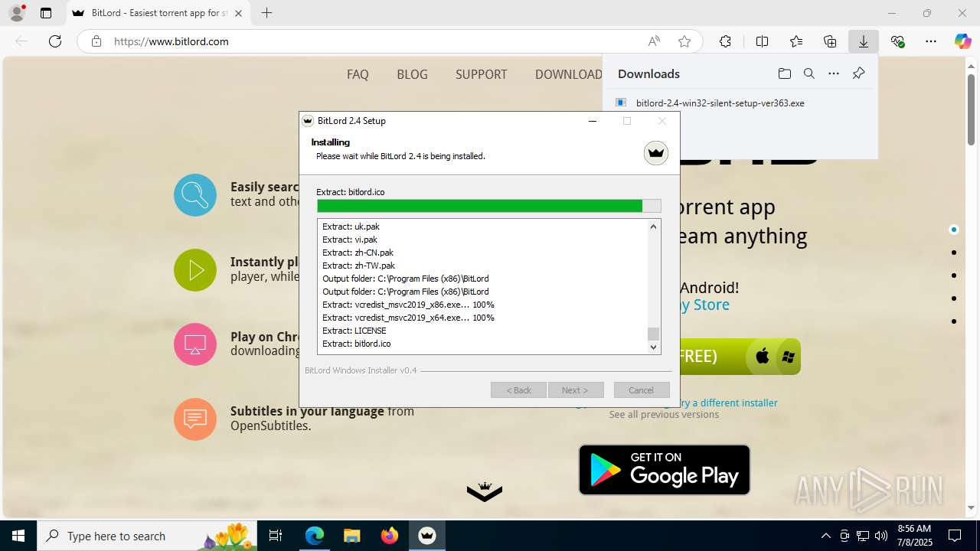Search downloads magnifier icon
The width and height of the screenshot is (980, 551).
pos(809,73)
